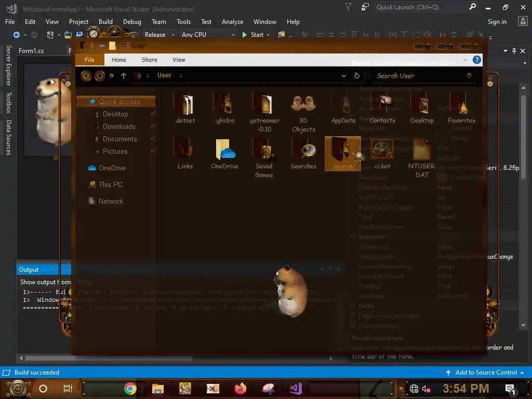Click Visual Studio Navigate Backward arrow

pos(16,35)
